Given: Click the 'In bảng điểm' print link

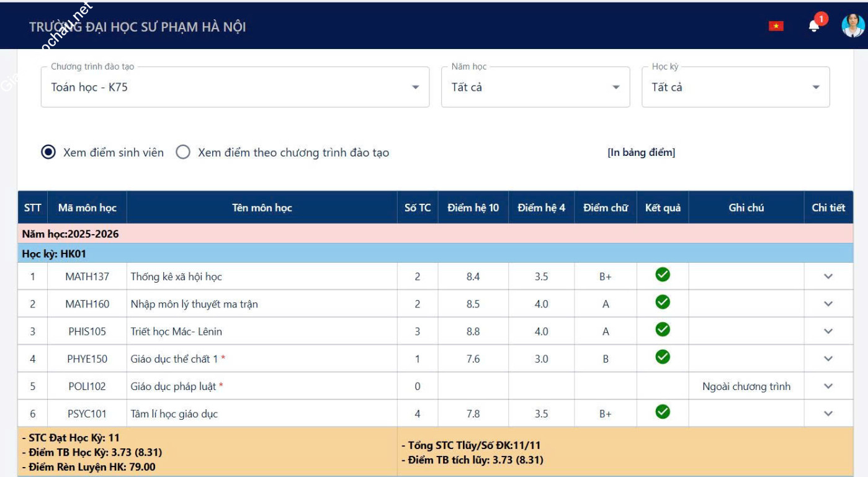Looking at the screenshot, I should tap(641, 153).
